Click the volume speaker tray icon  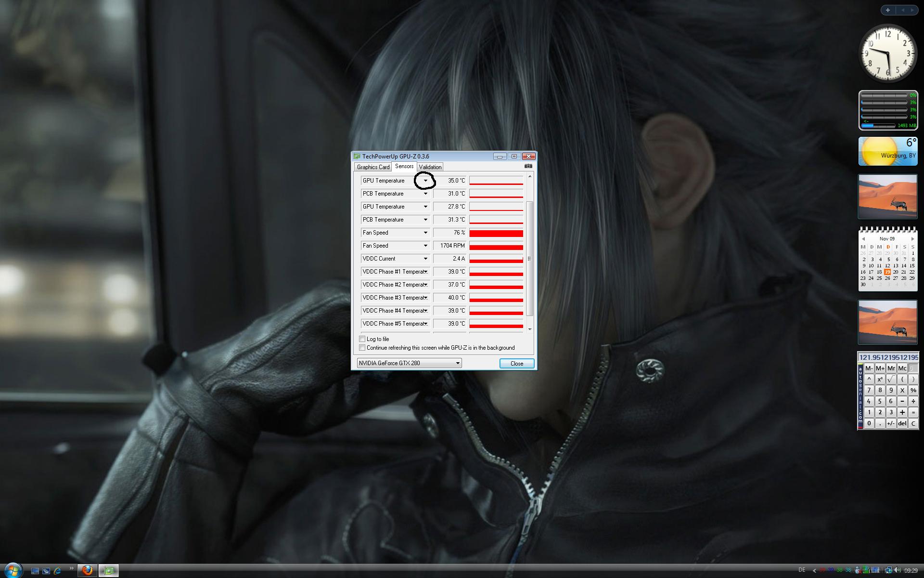[x=897, y=570]
